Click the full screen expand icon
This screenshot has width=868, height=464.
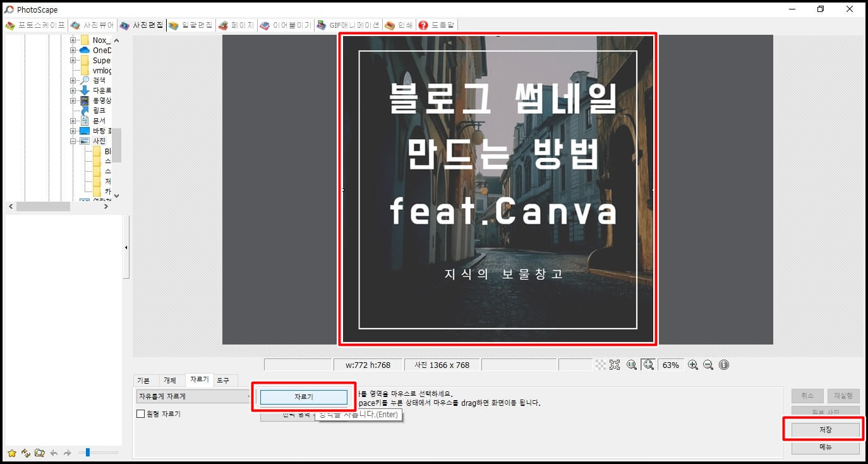(x=615, y=365)
